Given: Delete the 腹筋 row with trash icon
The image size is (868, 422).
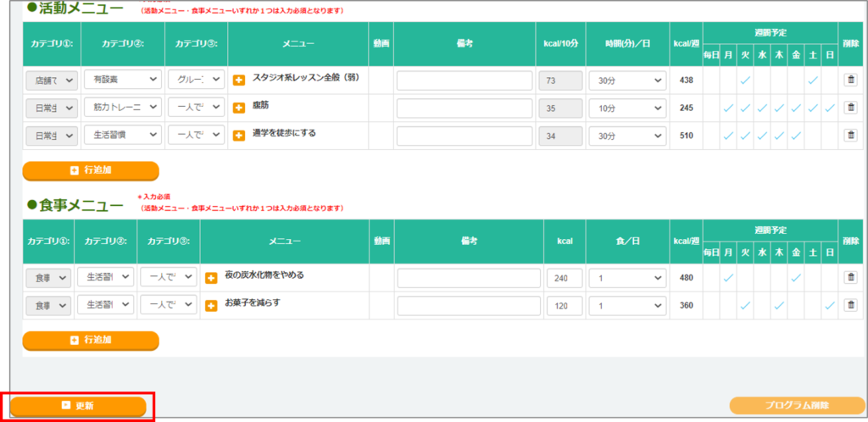Looking at the screenshot, I should tap(850, 108).
